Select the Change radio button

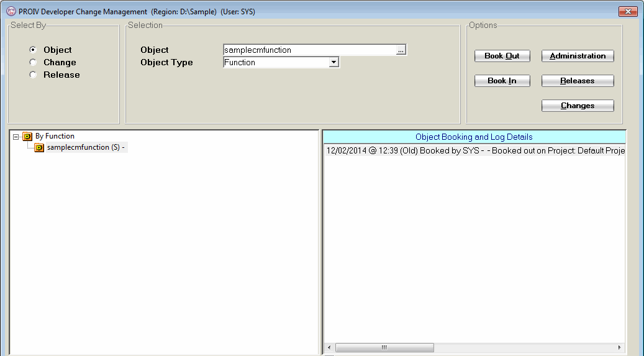33,62
